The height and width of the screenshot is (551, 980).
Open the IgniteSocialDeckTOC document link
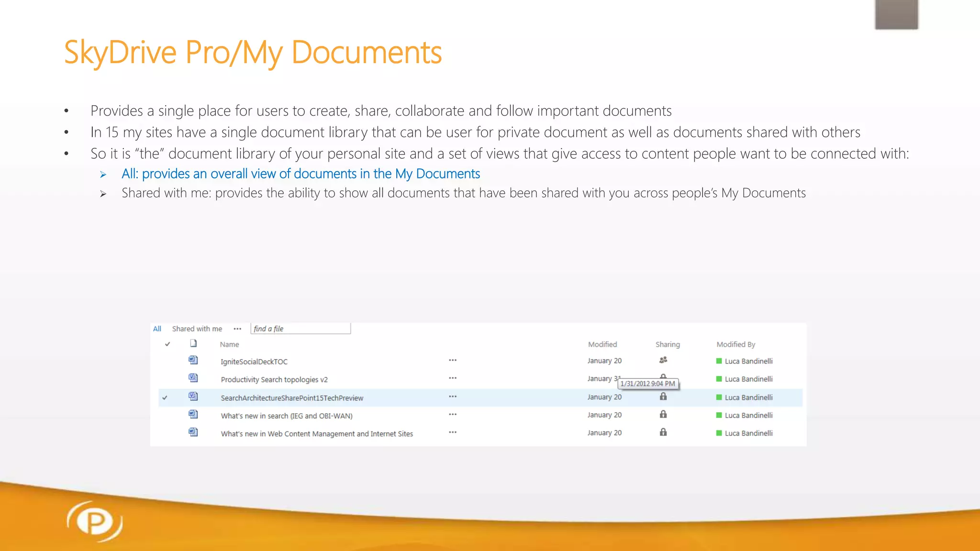click(254, 362)
